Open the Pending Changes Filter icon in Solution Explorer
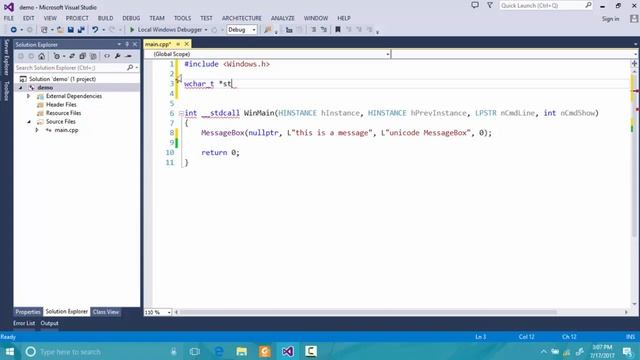 (x=56, y=56)
